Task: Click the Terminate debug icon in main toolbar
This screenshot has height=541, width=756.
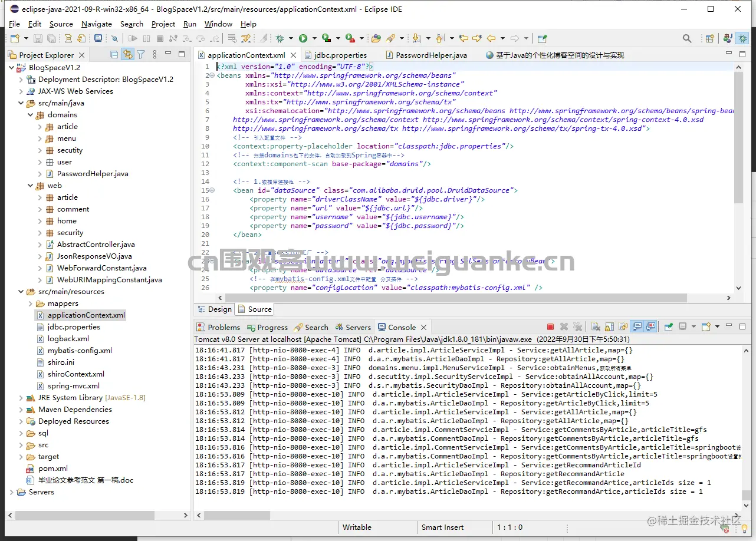Action: pyautogui.click(x=160, y=39)
